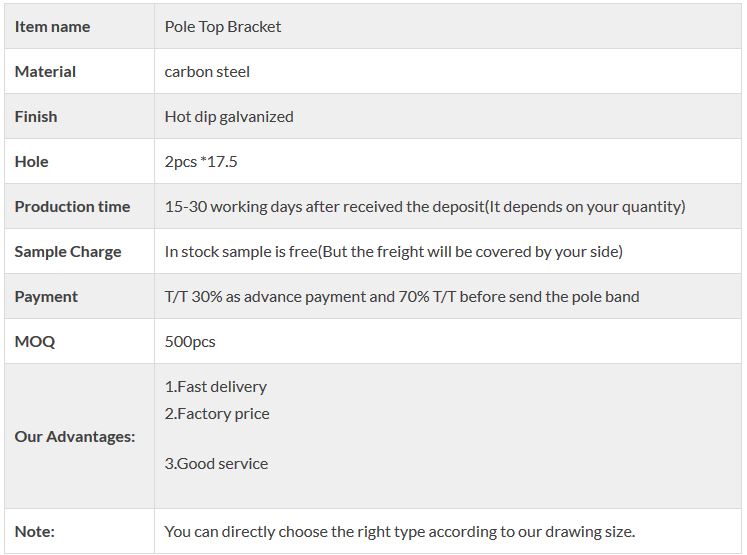
Task: Click the 'Finish' row label
Action: (36, 117)
